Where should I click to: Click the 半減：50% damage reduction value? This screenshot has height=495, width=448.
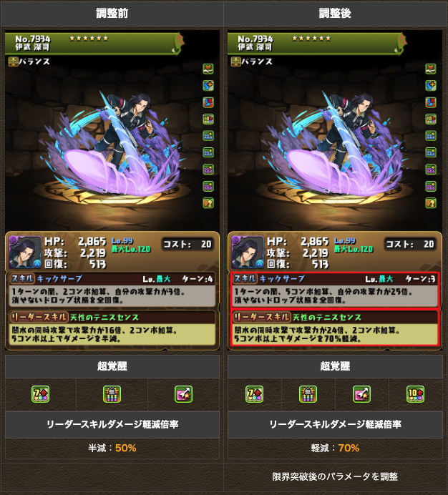[112, 448]
